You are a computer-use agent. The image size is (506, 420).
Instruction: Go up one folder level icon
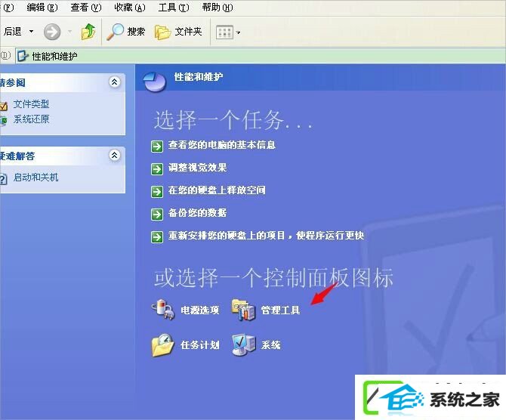click(88, 32)
